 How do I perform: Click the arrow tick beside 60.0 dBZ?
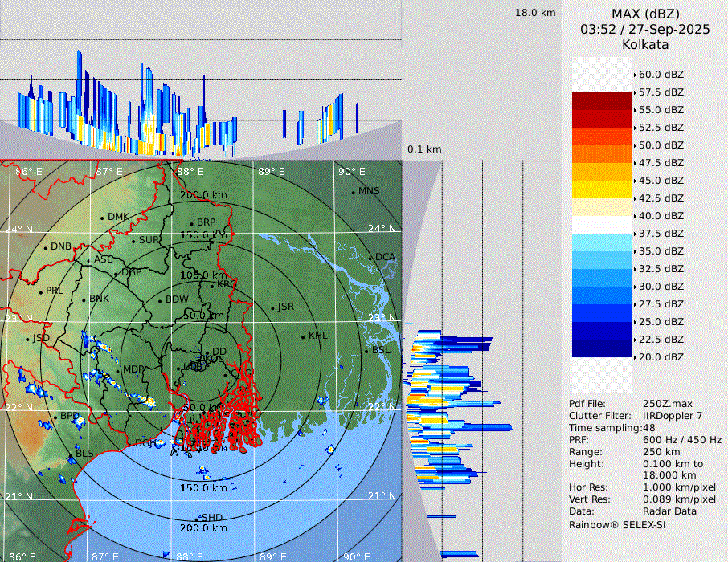[x=635, y=75]
